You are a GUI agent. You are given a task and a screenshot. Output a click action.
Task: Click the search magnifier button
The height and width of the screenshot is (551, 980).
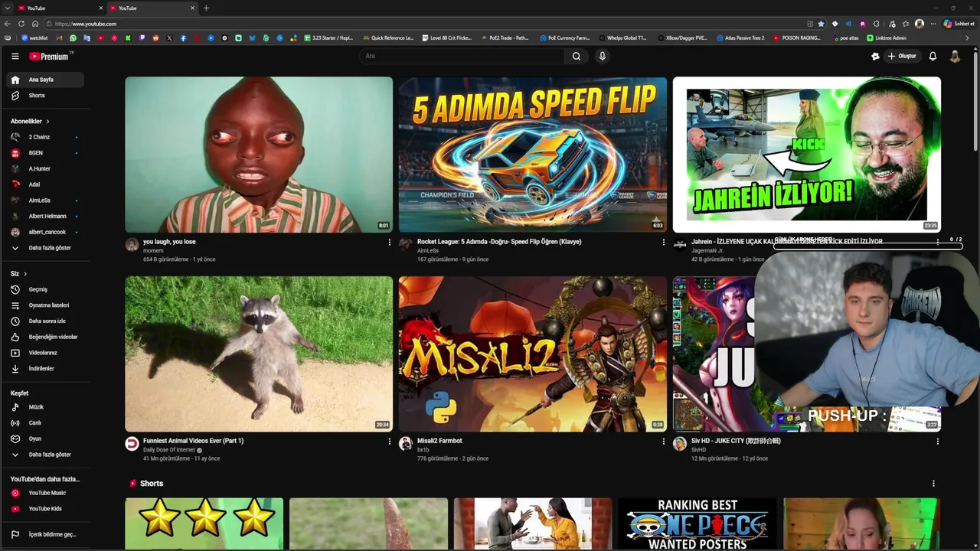(x=577, y=56)
